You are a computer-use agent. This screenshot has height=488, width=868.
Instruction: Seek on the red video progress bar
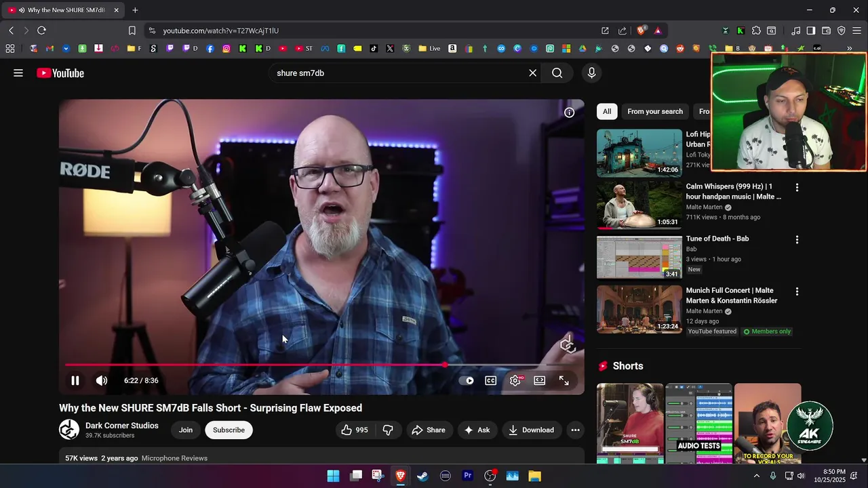pyautogui.click(x=322, y=365)
